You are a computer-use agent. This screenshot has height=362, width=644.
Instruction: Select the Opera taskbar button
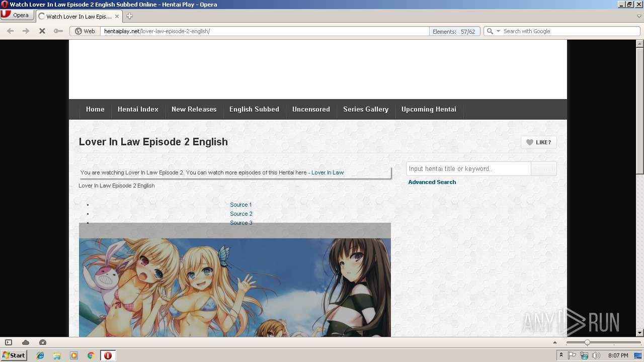[x=108, y=355]
